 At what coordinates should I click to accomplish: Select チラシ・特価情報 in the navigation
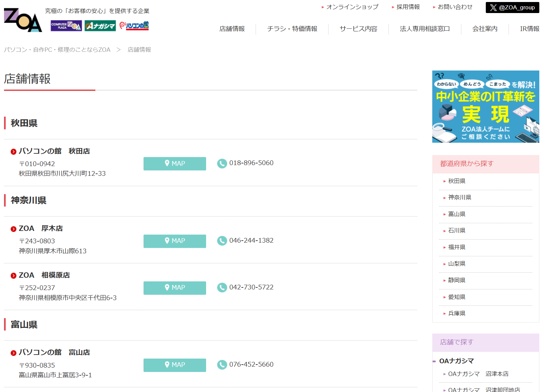pyautogui.click(x=292, y=29)
